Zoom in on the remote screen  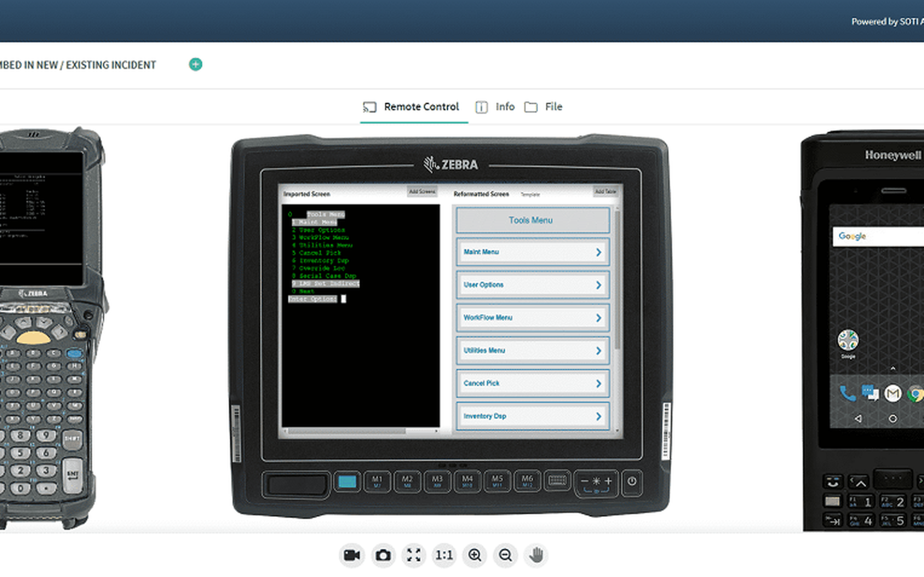point(475,555)
